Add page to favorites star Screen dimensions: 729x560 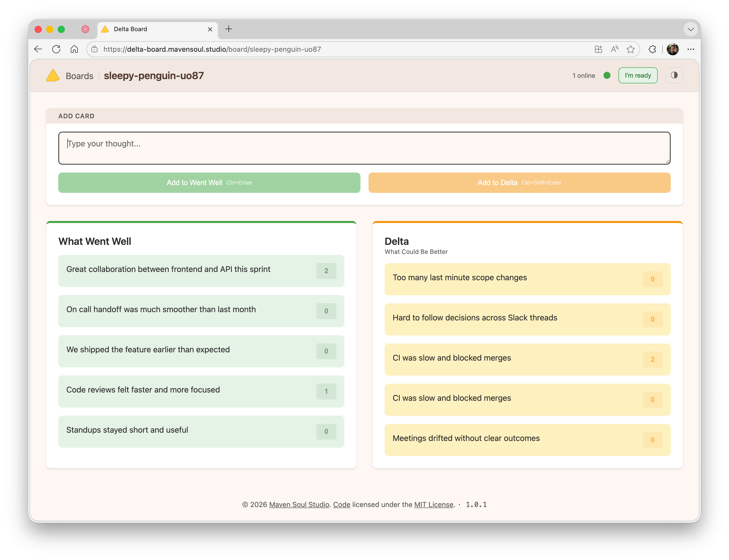(x=630, y=49)
